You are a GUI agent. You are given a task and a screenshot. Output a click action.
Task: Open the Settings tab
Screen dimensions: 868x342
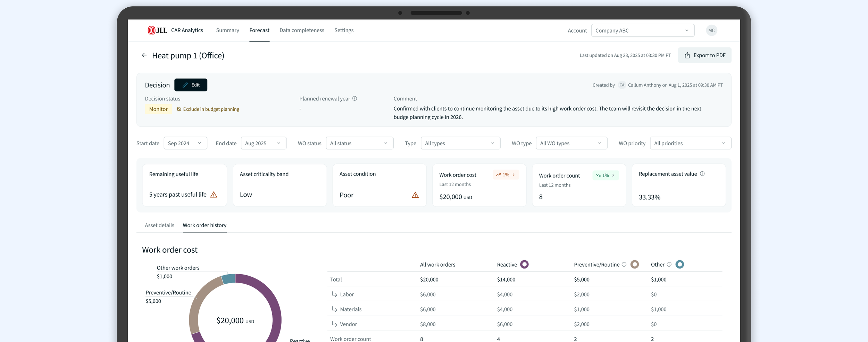(x=344, y=30)
